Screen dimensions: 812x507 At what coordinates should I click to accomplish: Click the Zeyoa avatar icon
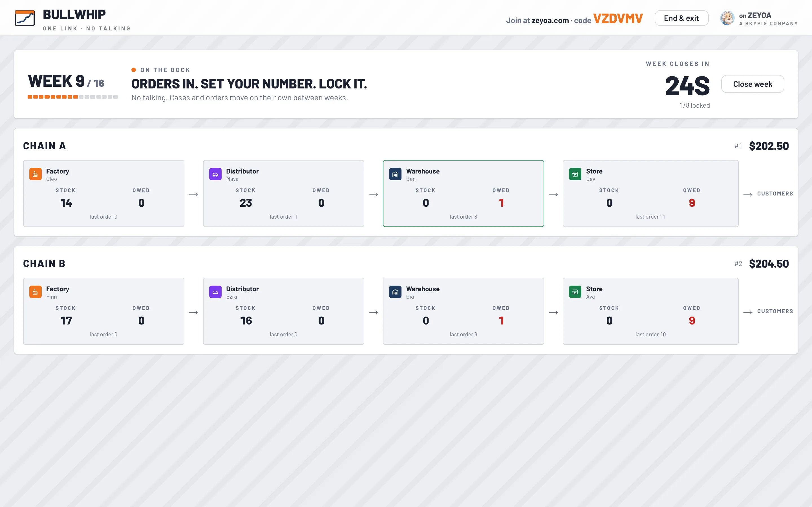click(x=727, y=18)
